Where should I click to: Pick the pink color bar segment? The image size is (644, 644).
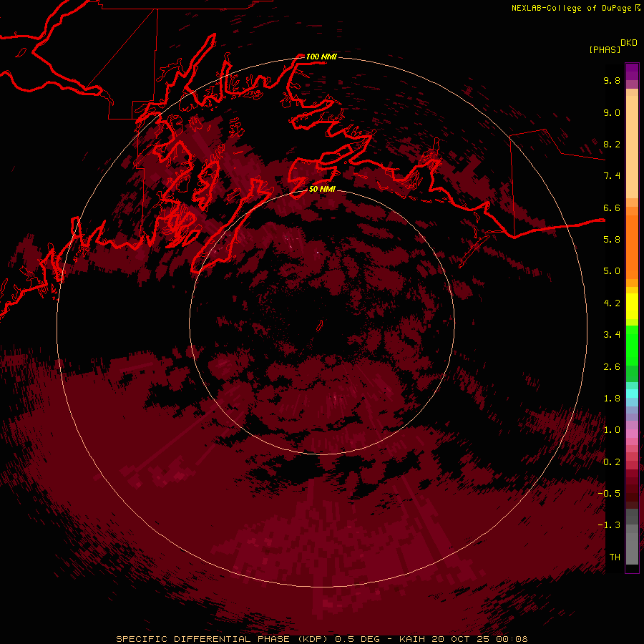(632, 434)
